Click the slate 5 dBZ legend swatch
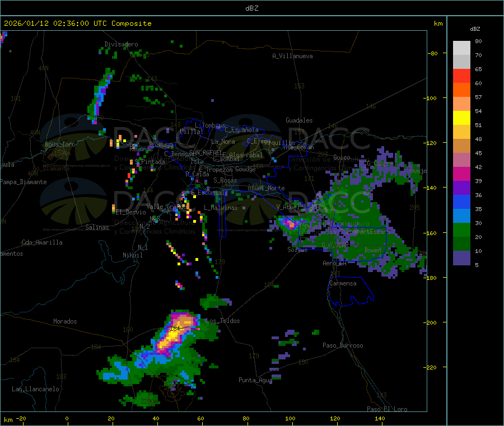 pos(461,258)
